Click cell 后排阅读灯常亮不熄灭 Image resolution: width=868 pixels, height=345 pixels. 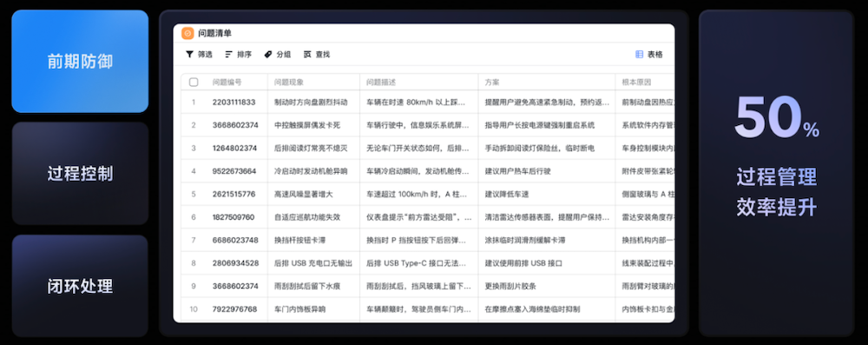[311, 148]
